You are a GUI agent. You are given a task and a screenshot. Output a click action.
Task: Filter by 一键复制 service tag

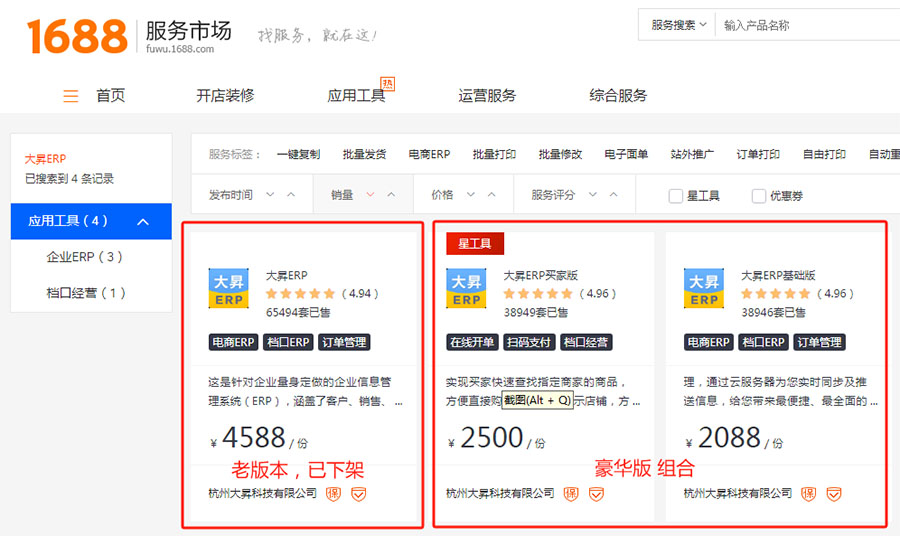click(x=298, y=154)
